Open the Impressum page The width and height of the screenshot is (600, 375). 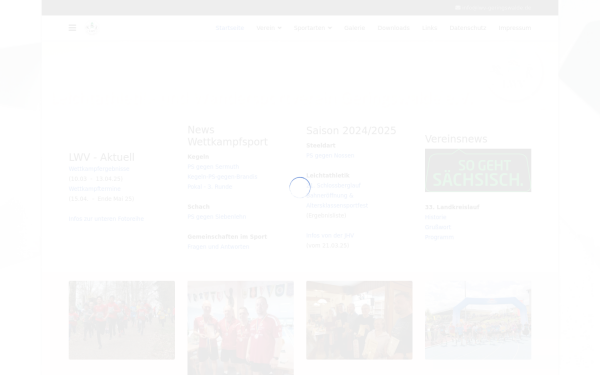(x=515, y=28)
